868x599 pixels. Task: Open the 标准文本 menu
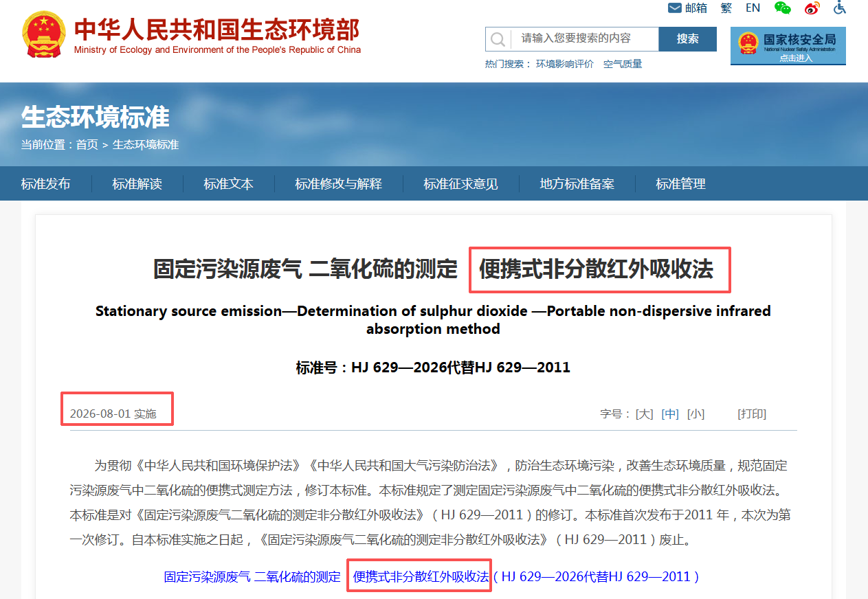[x=228, y=184]
